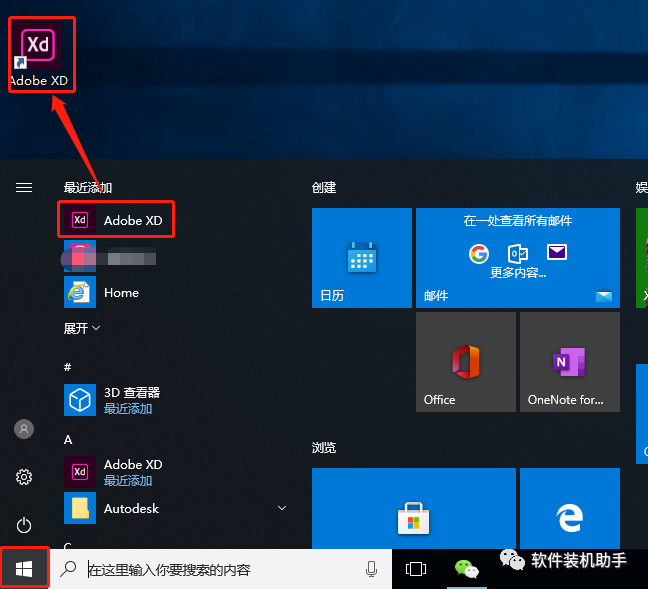
Task: Click the 创建 tile group heading
Action: (324, 188)
